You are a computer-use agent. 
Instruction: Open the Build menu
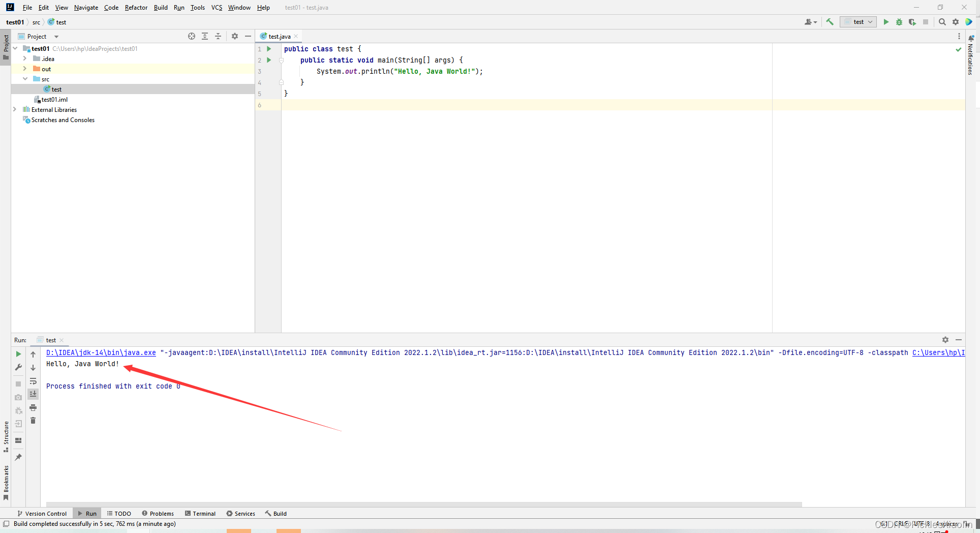pos(161,7)
